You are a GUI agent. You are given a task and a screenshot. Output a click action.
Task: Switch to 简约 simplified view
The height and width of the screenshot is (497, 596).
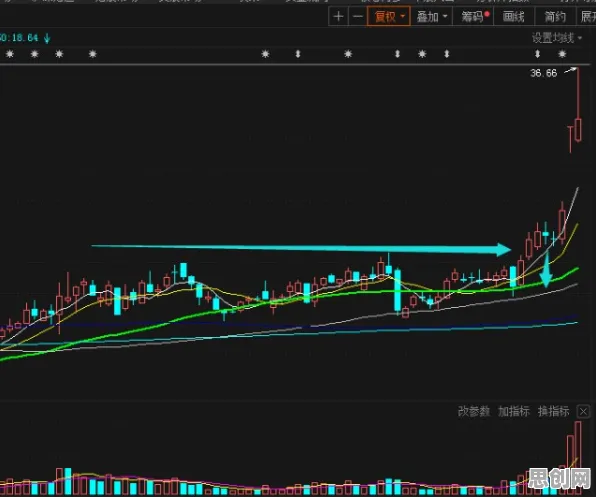(x=555, y=17)
